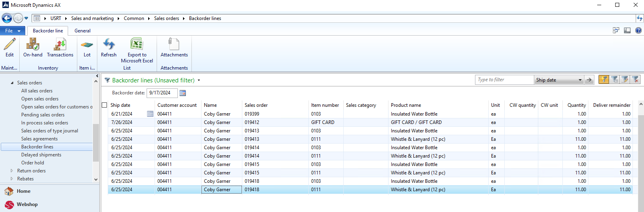
Task: Open the view windows icon beside help
Action: point(616,30)
